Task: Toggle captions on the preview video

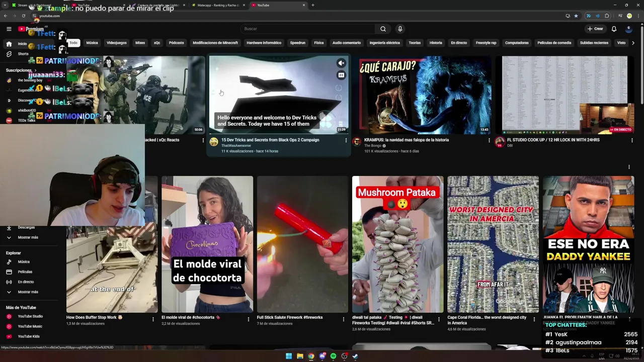Action: tap(341, 75)
